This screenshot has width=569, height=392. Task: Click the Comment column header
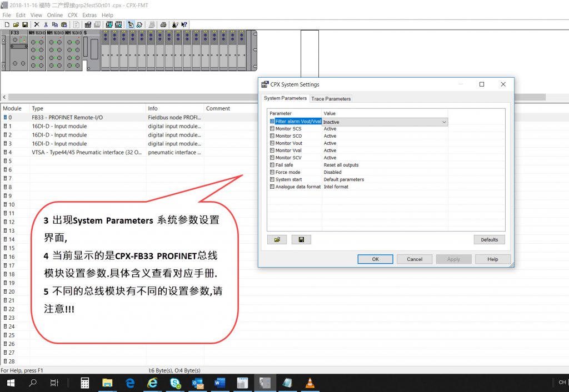click(218, 108)
